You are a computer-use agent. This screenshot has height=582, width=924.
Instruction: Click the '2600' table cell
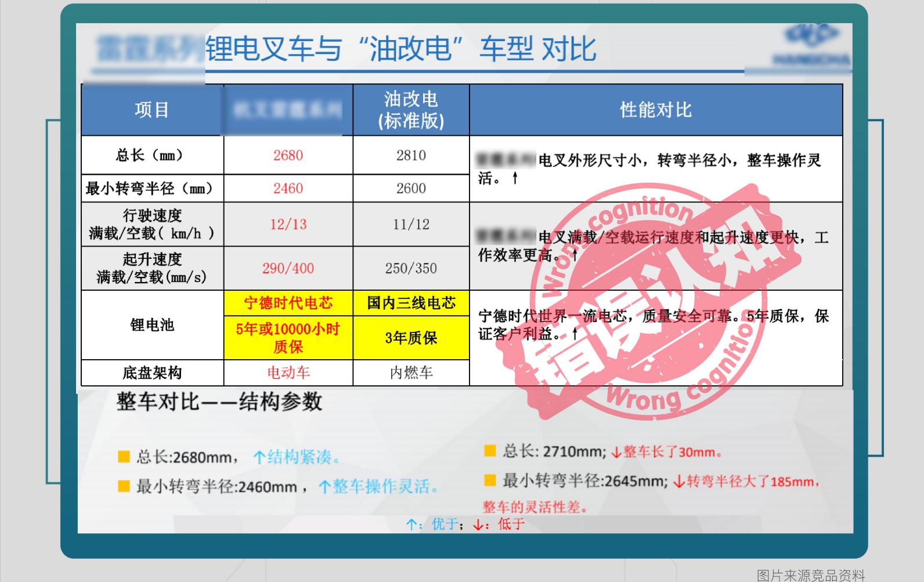(411, 188)
